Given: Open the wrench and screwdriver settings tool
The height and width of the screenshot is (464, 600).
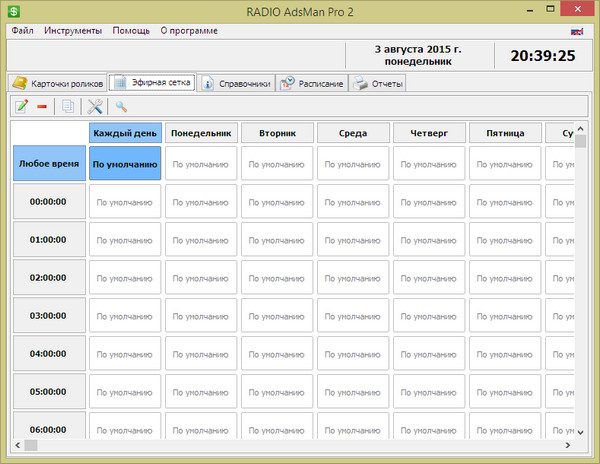Looking at the screenshot, I should tap(96, 106).
